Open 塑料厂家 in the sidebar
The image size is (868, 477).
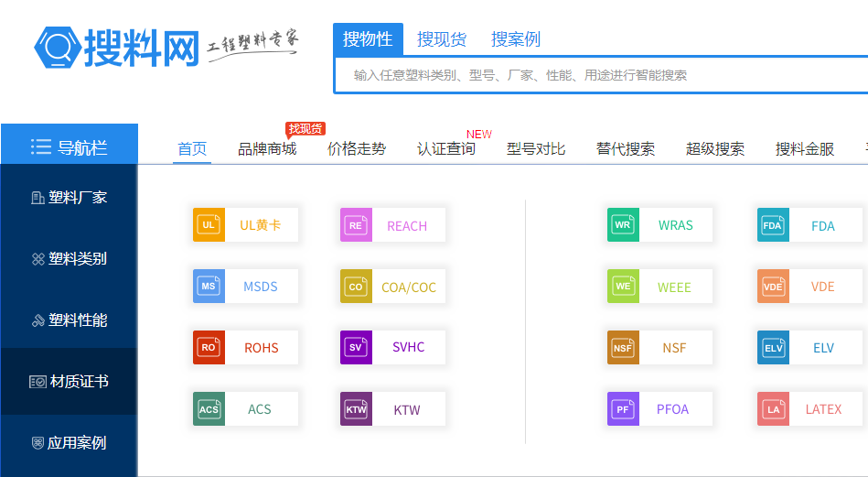(70, 198)
